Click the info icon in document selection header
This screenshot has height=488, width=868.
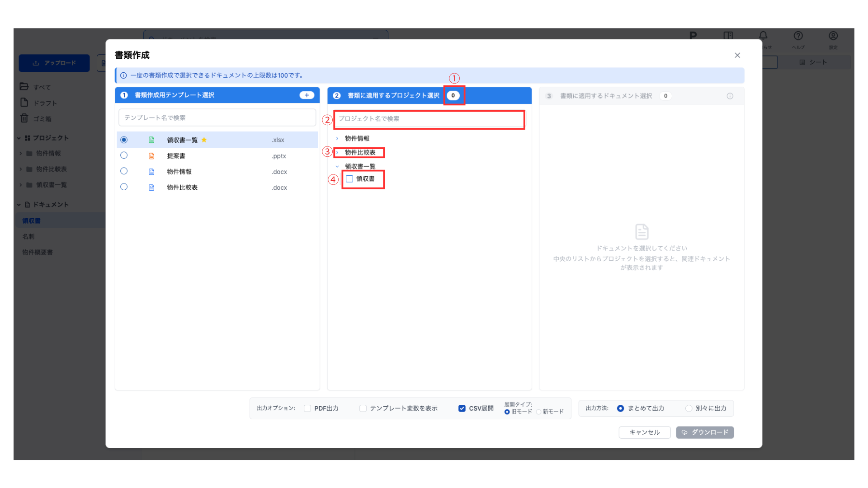tap(730, 96)
